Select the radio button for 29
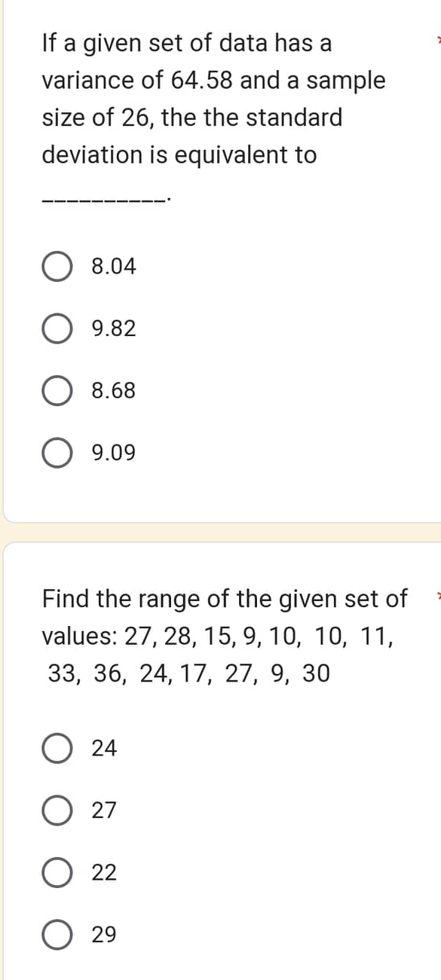 click(x=57, y=936)
